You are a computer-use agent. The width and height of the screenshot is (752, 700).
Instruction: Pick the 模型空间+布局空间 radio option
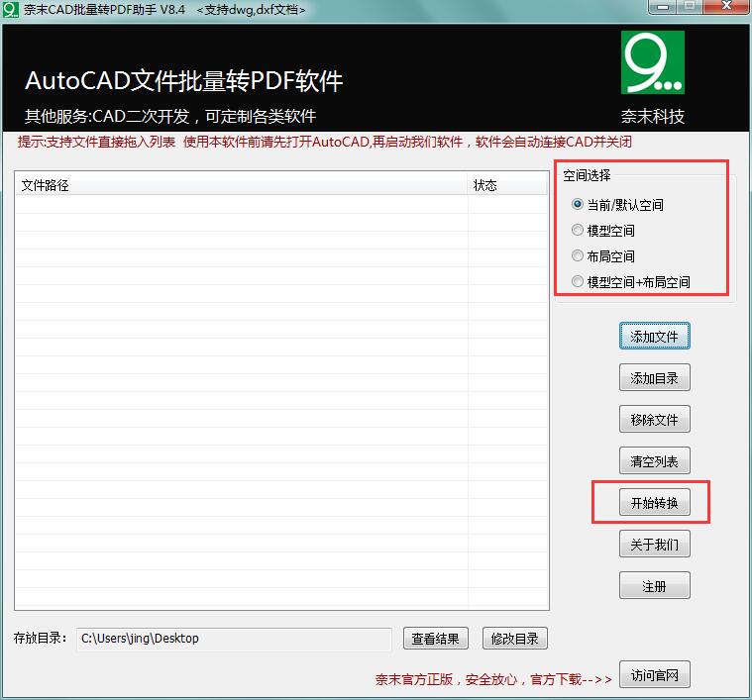[x=631, y=282]
